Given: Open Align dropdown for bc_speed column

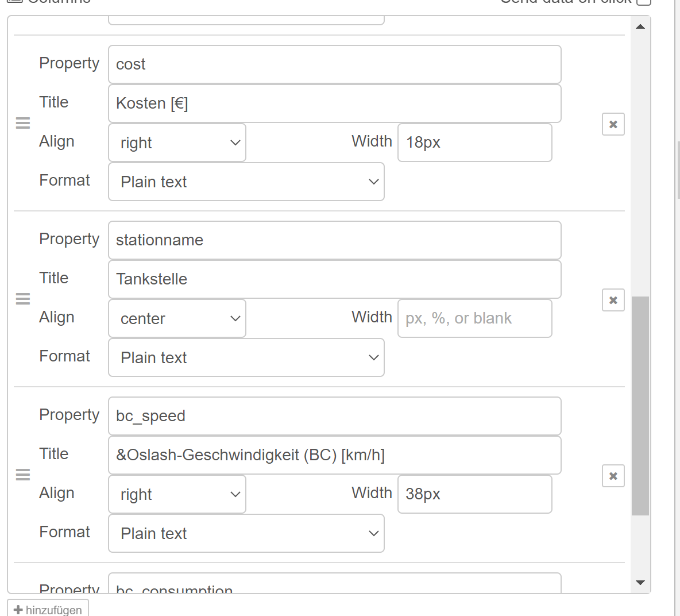Looking at the screenshot, I should [x=177, y=494].
